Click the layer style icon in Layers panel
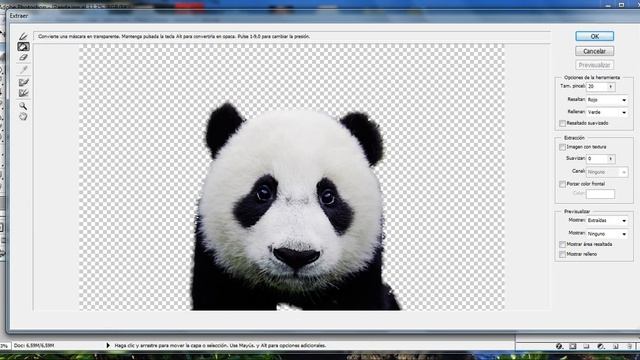Screen dimensions: 640x360 click(x=559, y=346)
